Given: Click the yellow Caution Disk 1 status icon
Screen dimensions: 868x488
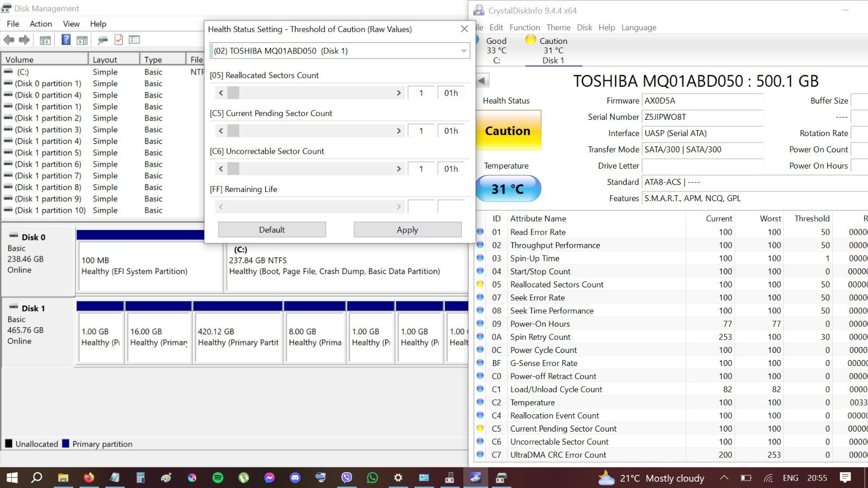Looking at the screenshot, I should coord(531,40).
